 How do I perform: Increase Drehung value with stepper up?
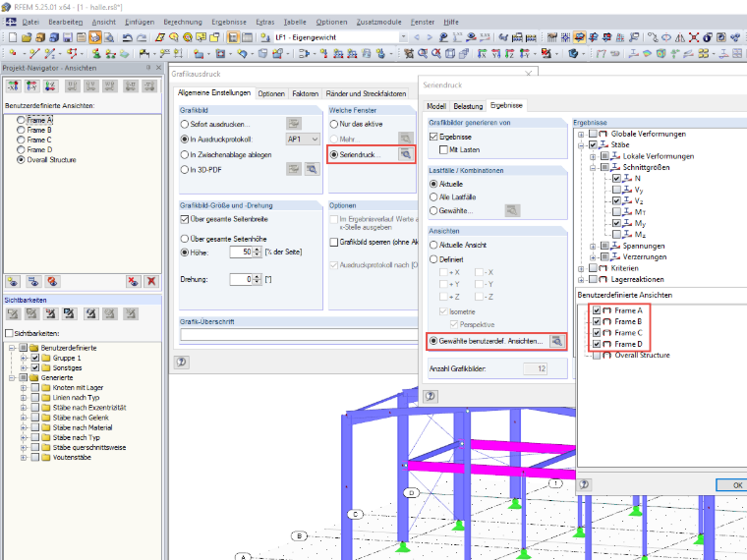point(258,277)
